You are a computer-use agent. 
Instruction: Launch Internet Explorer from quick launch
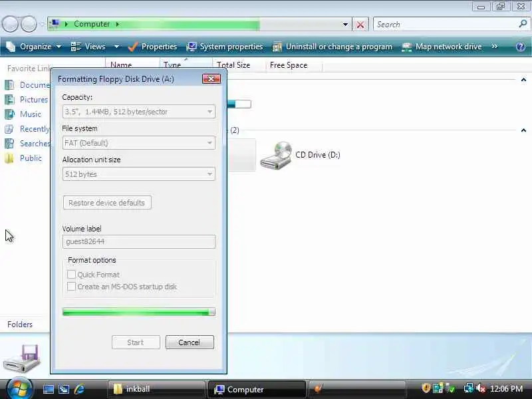coord(79,389)
